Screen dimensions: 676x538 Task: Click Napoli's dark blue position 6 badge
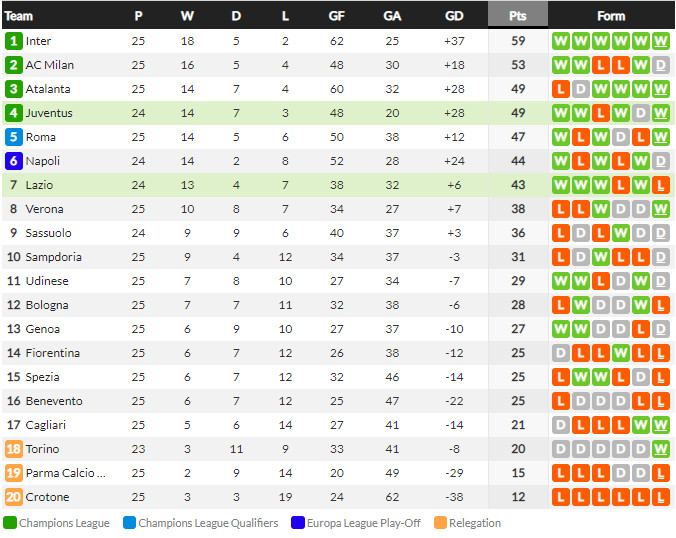pyautogui.click(x=14, y=161)
